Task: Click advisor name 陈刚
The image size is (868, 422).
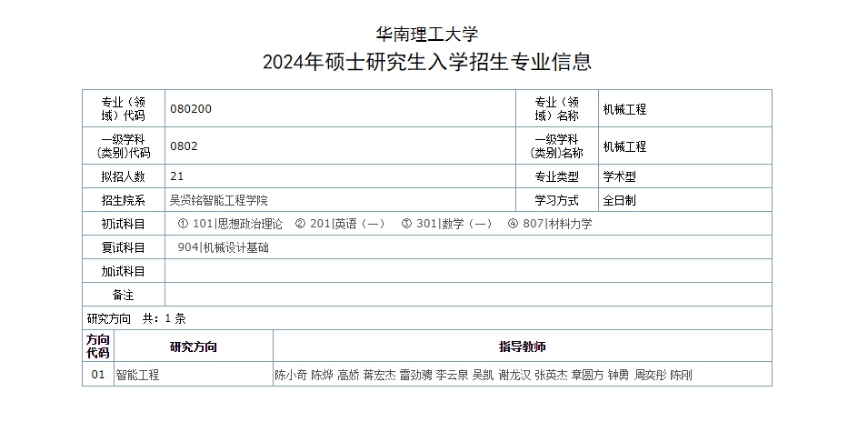Action: (682, 375)
